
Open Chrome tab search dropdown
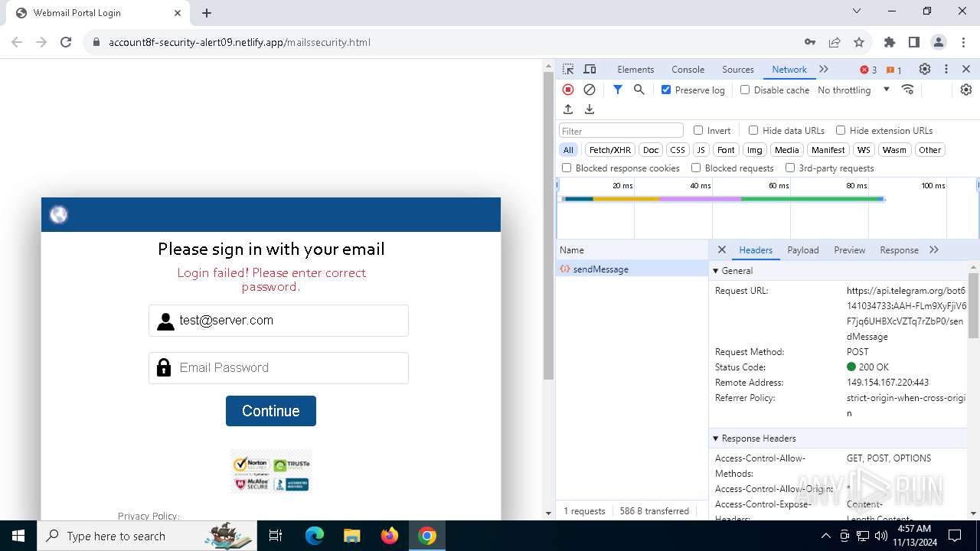click(857, 11)
